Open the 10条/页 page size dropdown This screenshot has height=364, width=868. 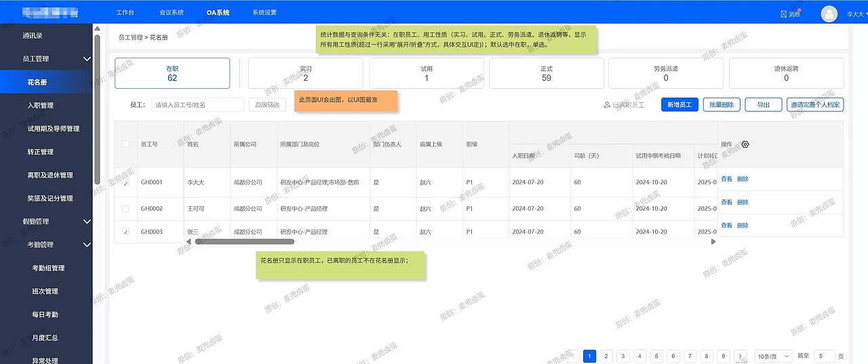point(774,356)
